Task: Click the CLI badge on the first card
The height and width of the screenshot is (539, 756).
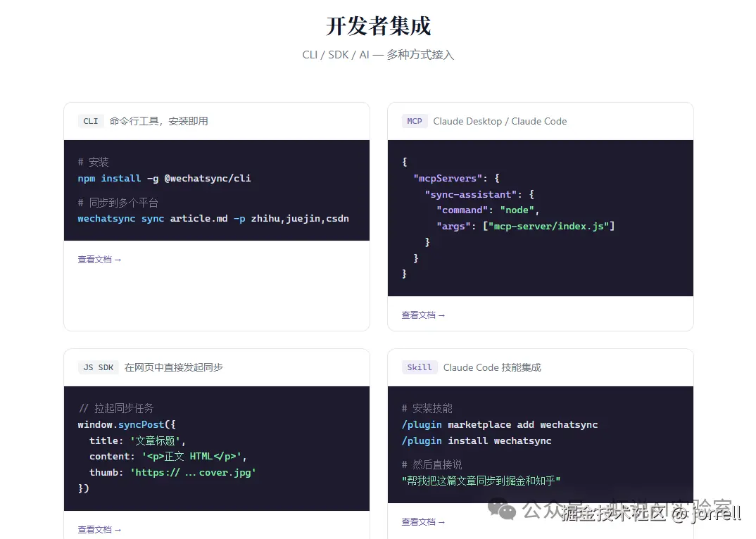Action: pyautogui.click(x=91, y=120)
